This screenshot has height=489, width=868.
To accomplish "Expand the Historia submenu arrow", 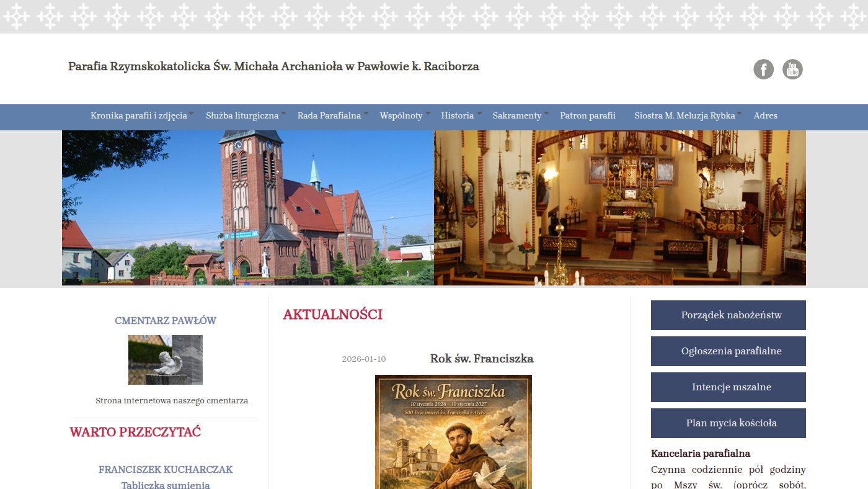I will point(479,114).
